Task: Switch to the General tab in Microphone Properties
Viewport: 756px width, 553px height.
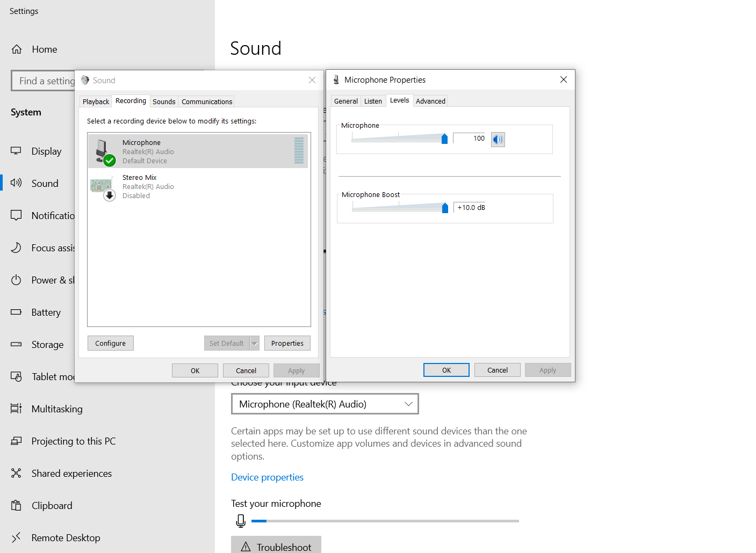Action: (345, 101)
